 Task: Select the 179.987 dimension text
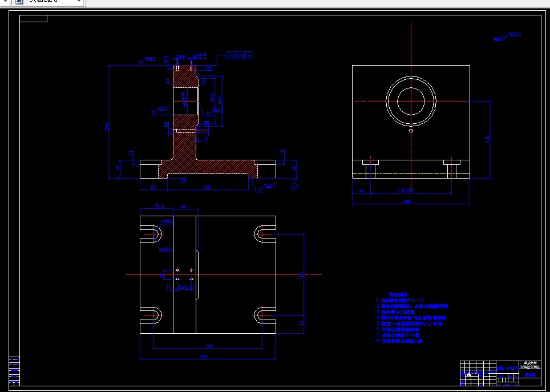406,191
